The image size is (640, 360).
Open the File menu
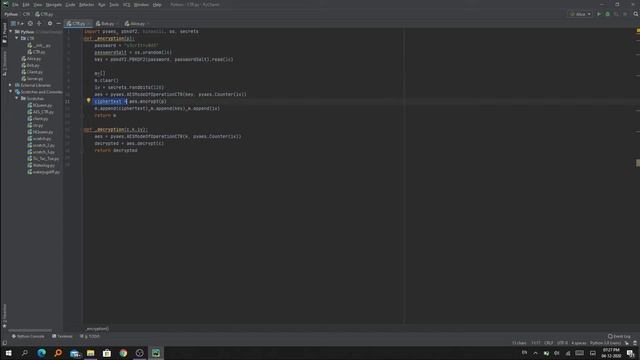coord(15,4)
